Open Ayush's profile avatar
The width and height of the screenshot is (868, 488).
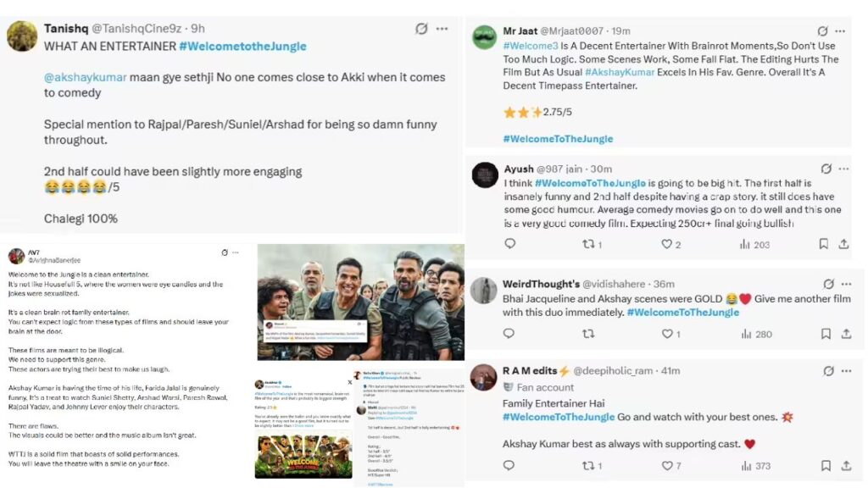pyautogui.click(x=485, y=175)
